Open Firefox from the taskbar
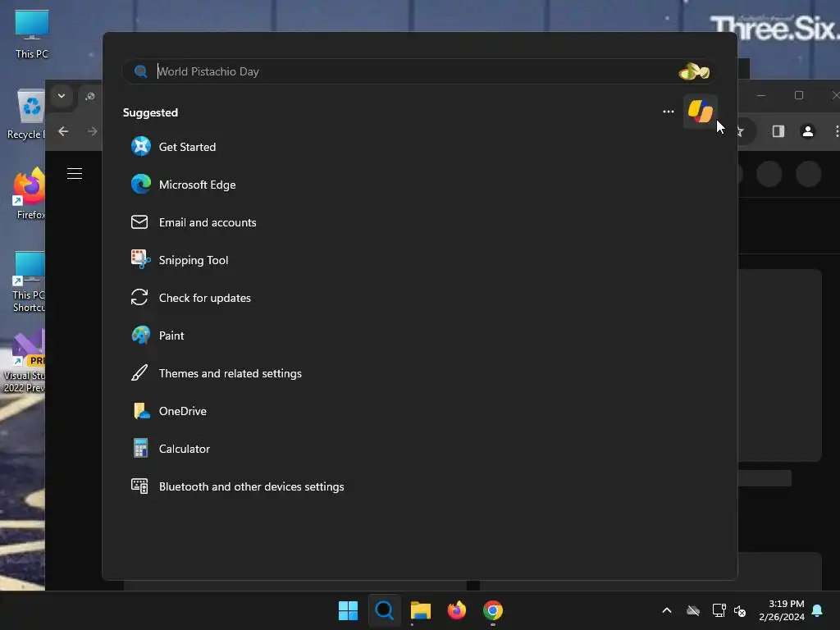The height and width of the screenshot is (630, 840). [x=456, y=610]
